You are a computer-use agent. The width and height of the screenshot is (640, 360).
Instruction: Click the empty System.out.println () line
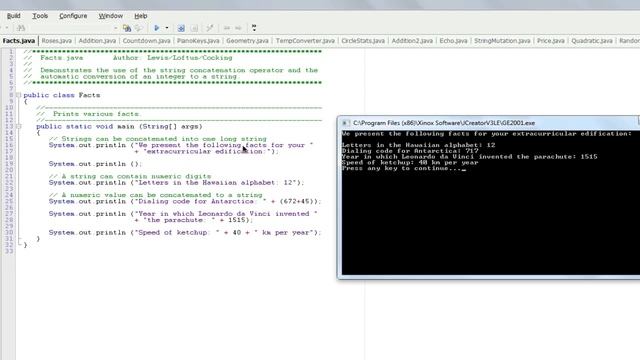[x=95, y=164]
